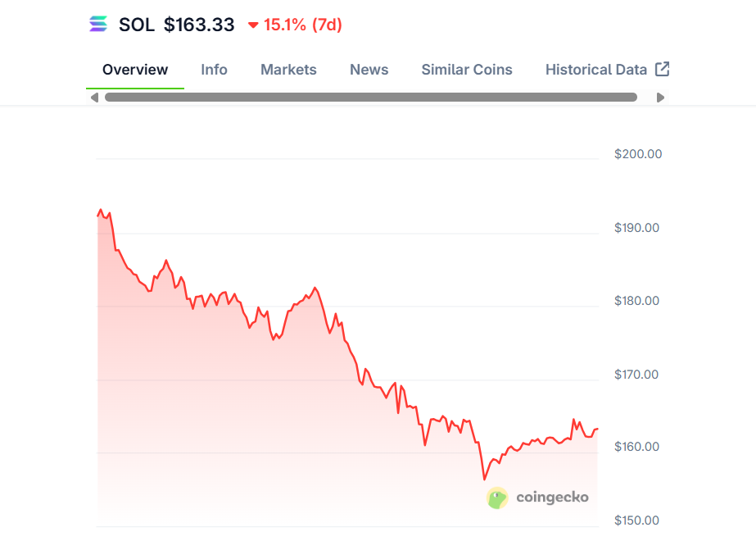Click the 15.1% (7d) change label
Image resolution: width=756 pixels, height=541 pixels.
point(302,25)
